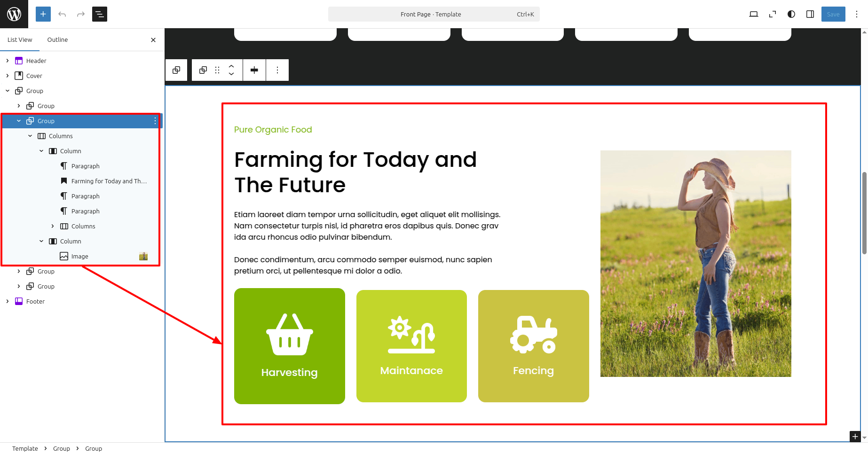Go to first Group in breadcrumb
868x454 pixels.
62,448
